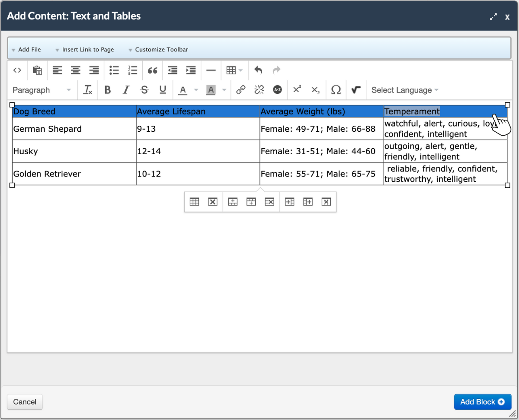Redo the last undone change

[x=277, y=70]
